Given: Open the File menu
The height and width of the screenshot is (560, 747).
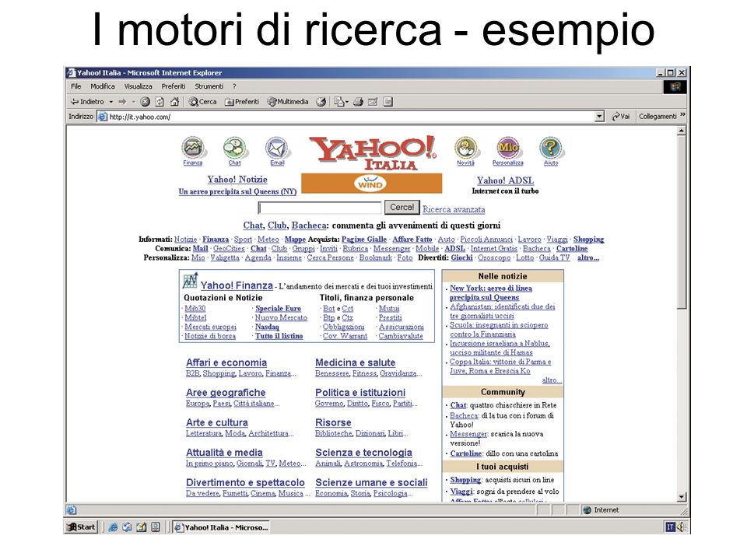Looking at the screenshot, I should click(x=75, y=86).
